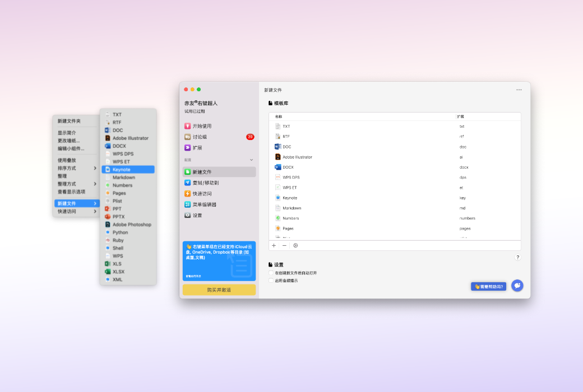Image resolution: width=583 pixels, height=392 pixels.
Task: Click the circular more-actions icon beside minus
Action: [295, 245]
